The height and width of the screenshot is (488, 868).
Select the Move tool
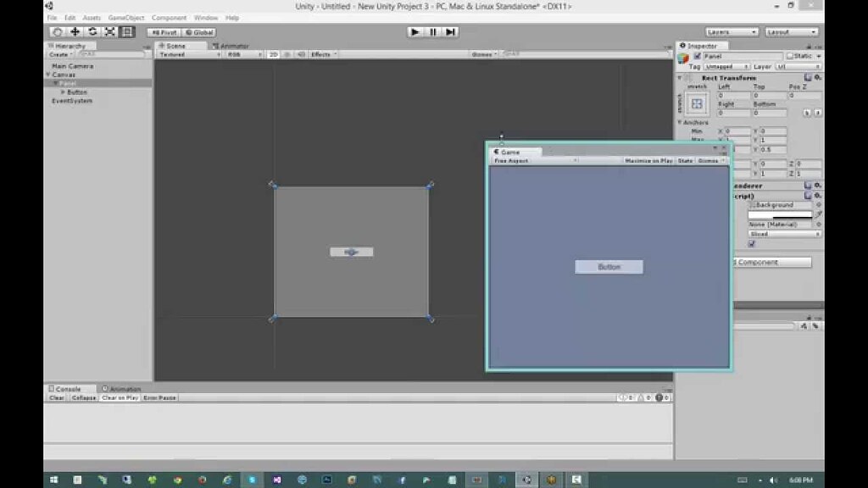click(x=75, y=32)
